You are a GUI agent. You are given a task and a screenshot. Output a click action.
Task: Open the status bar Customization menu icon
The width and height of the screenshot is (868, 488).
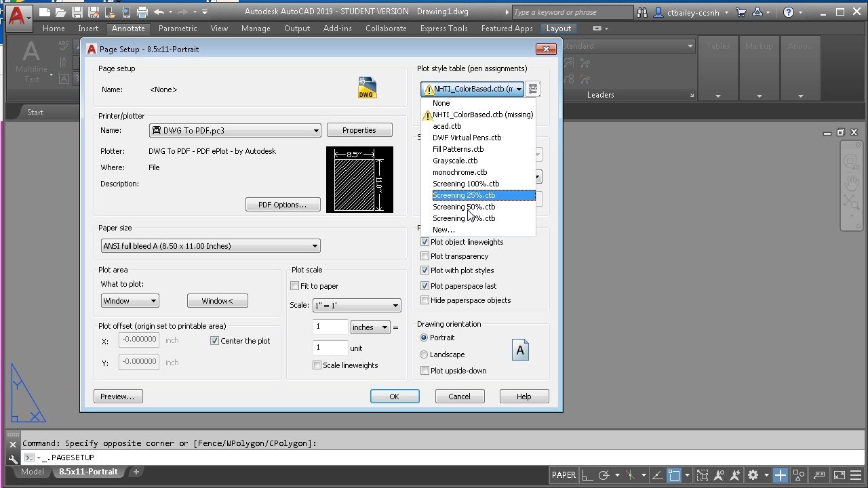pyautogui.click(x=855, y=475)
